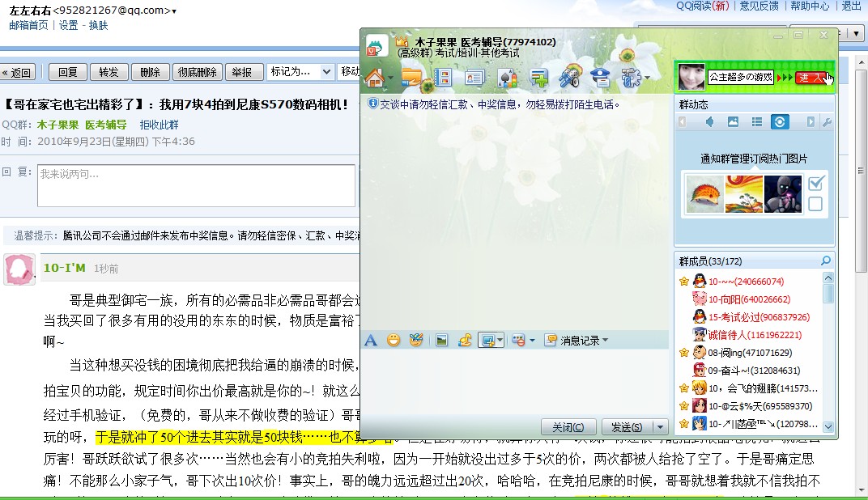
Task: Click the 回复 reply button
Action: pos(67,71)
